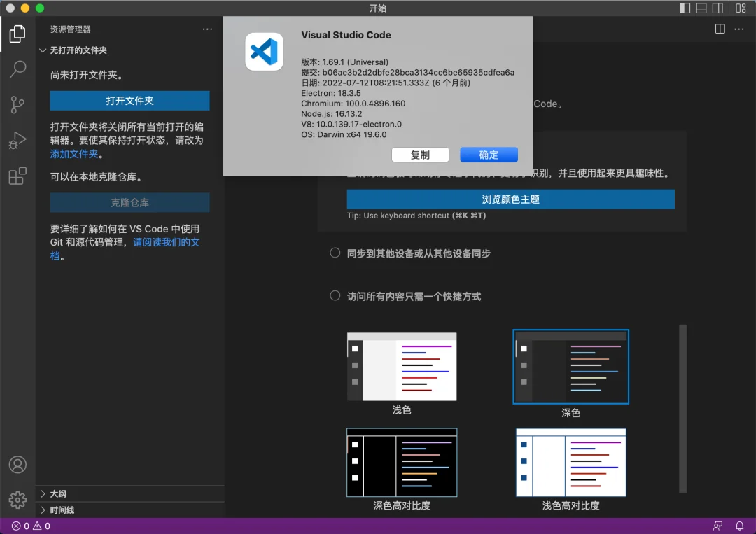Click the version 1.69.1 text

(x=344, y=62)
